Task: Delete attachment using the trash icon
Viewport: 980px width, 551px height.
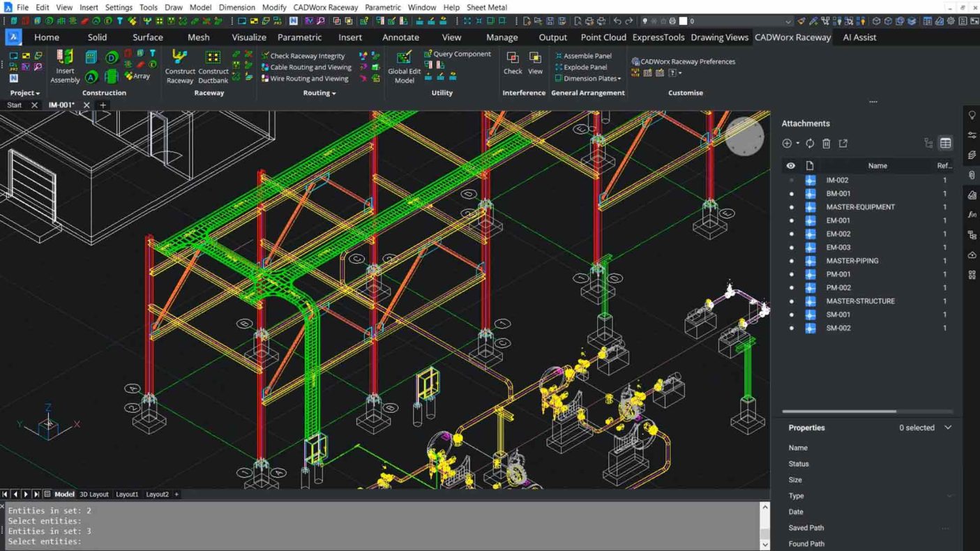Action: pos(827,144)
